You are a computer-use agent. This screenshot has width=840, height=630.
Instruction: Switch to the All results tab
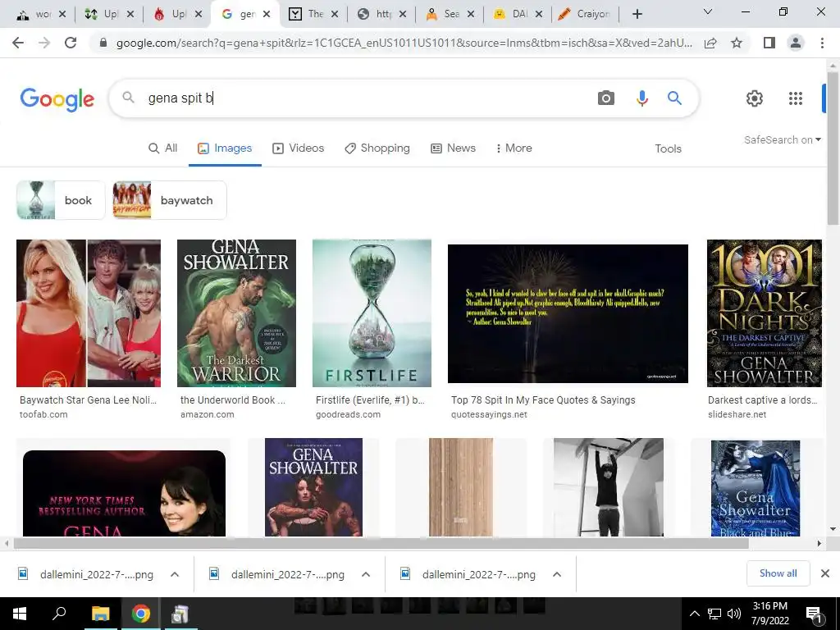(163, 148)
